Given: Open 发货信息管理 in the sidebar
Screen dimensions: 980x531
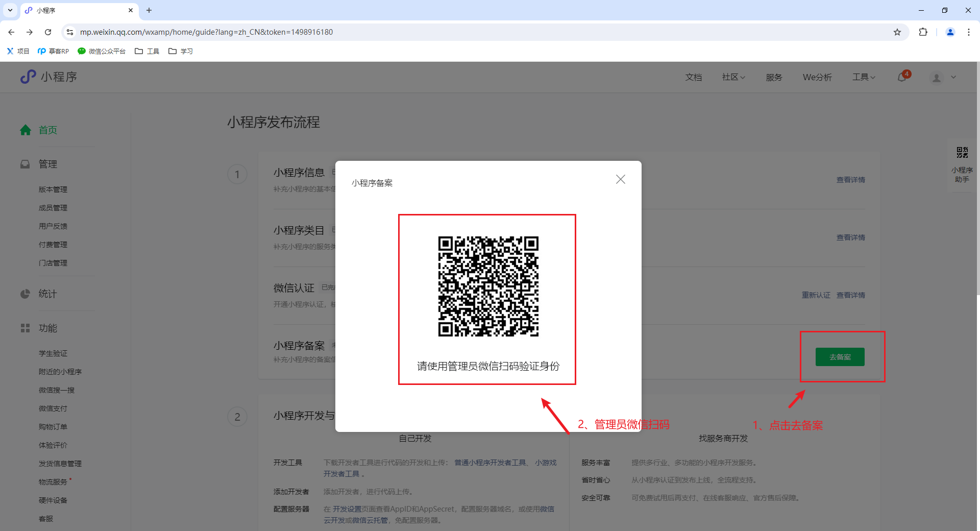Looking at the screenshot, I should click(x=60, y=464).
